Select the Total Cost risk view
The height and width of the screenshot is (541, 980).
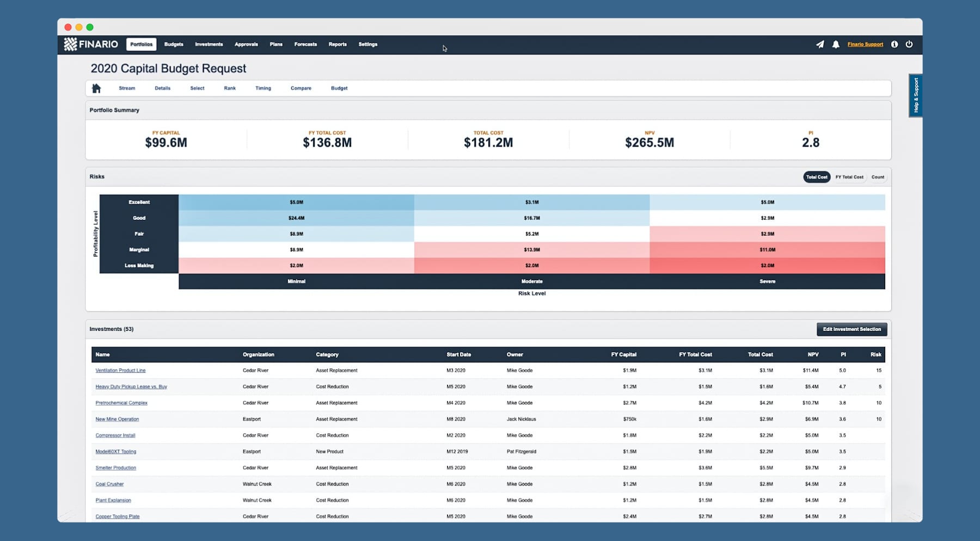(817, 177)
